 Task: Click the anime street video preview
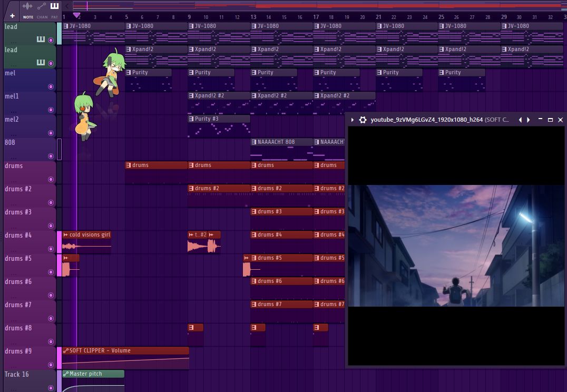456,246
